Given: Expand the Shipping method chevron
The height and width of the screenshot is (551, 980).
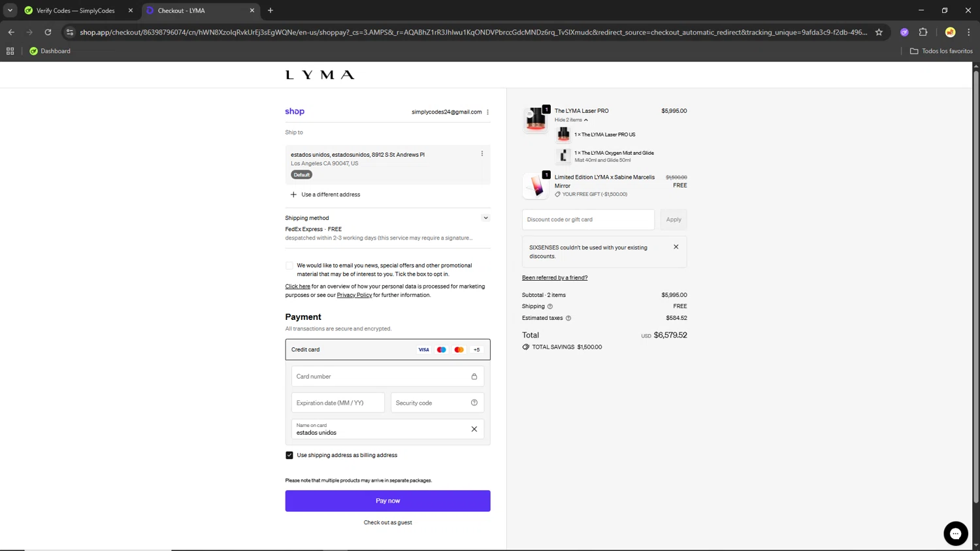Looking at the screenshot, I should tap(485, 218).
